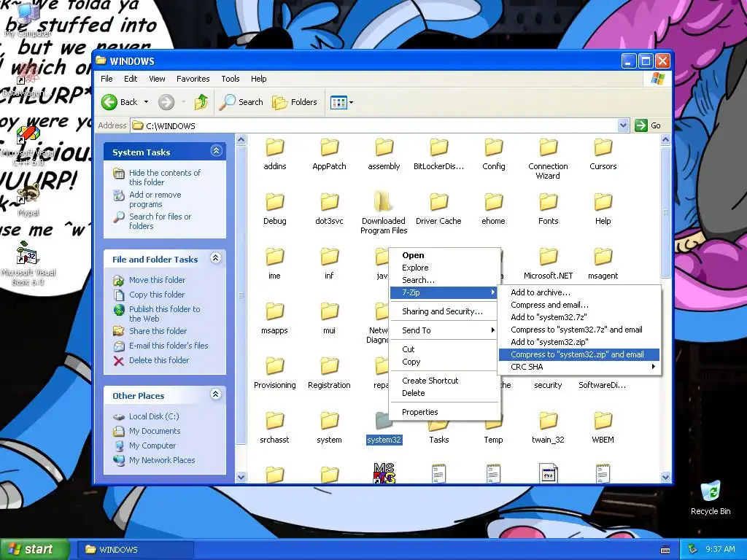Open the Favorites menu
Viewport: 747px width, 560px height.
(x=193, y=79)
